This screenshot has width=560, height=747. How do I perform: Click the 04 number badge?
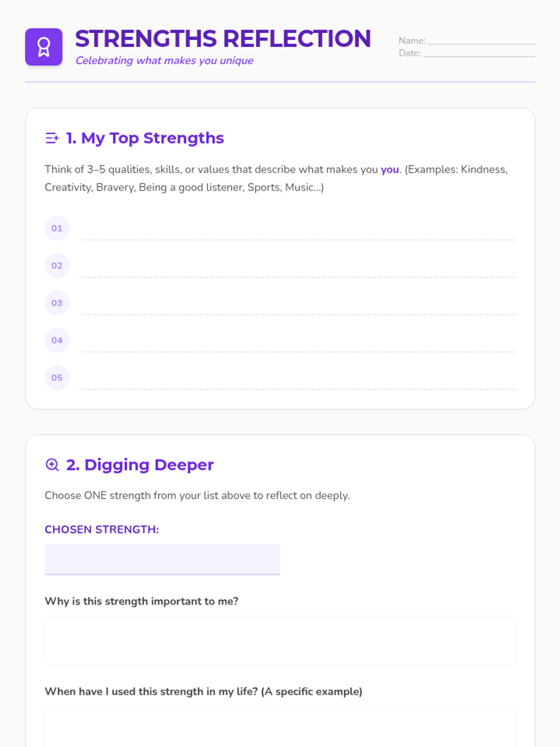[57, 340]
